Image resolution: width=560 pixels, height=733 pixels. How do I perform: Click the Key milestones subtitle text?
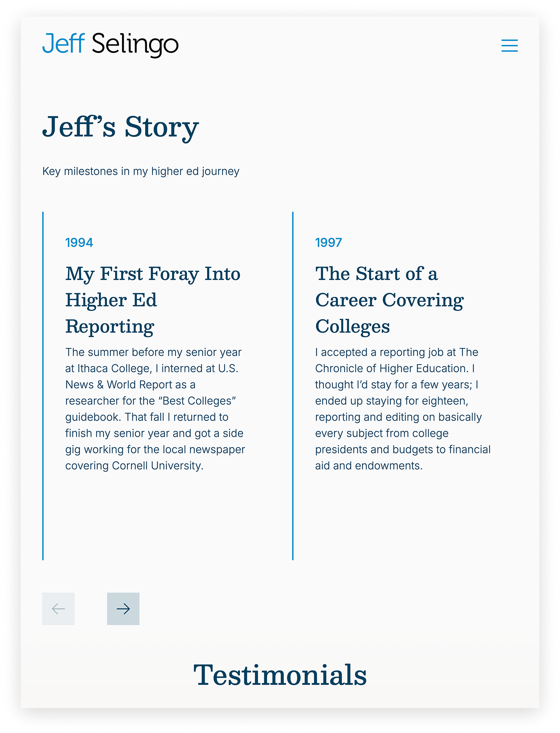(x=141, y=171)
